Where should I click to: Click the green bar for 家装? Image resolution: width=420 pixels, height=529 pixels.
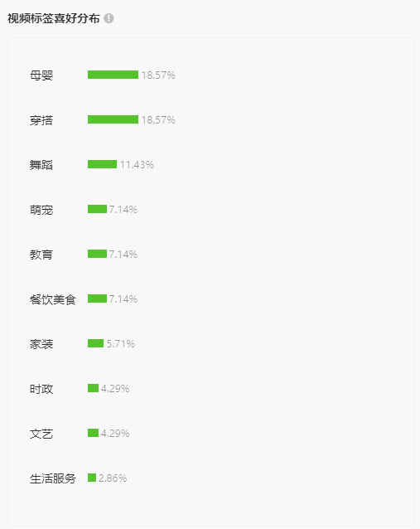coord(95,343)
